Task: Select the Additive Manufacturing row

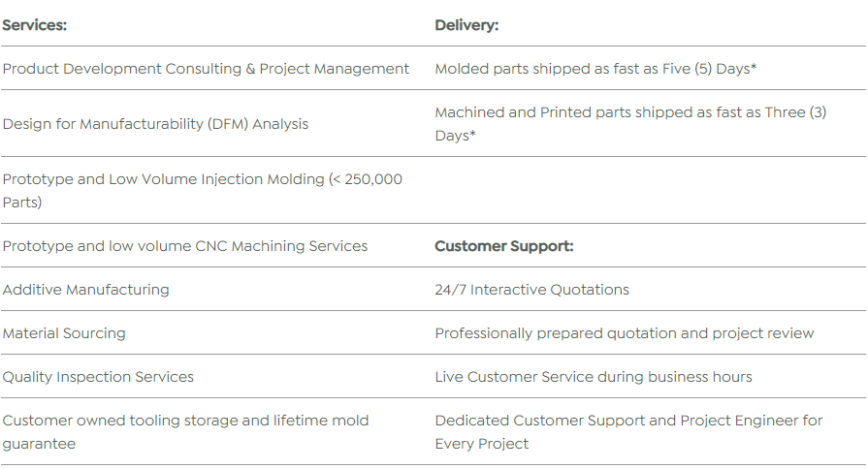Action: click(86, 290)
